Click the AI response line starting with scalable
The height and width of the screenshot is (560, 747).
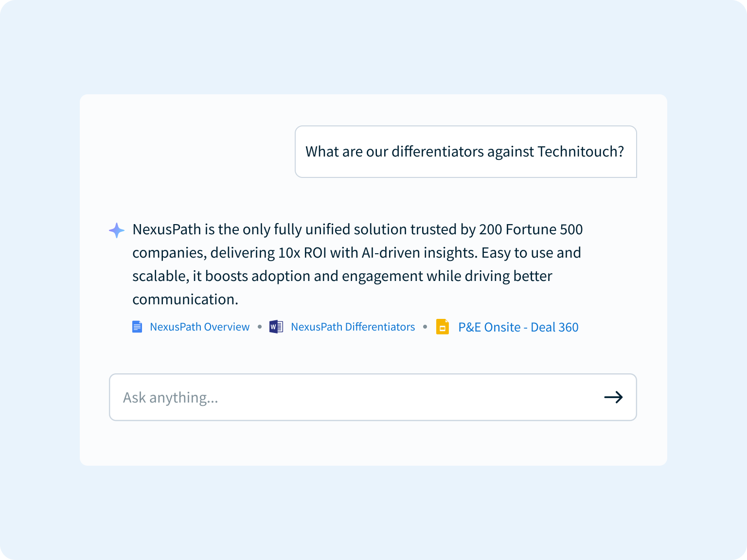(342, 276)
